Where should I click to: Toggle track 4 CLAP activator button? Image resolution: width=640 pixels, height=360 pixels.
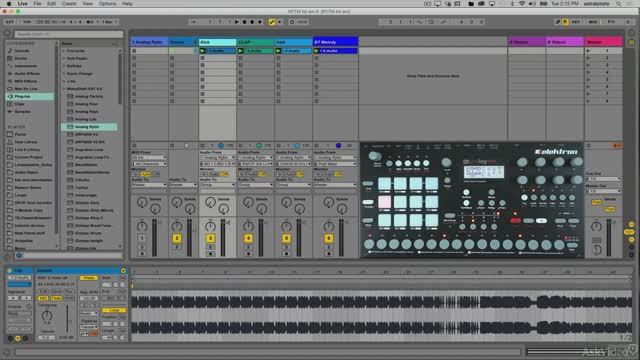click(x=248, y=238)
